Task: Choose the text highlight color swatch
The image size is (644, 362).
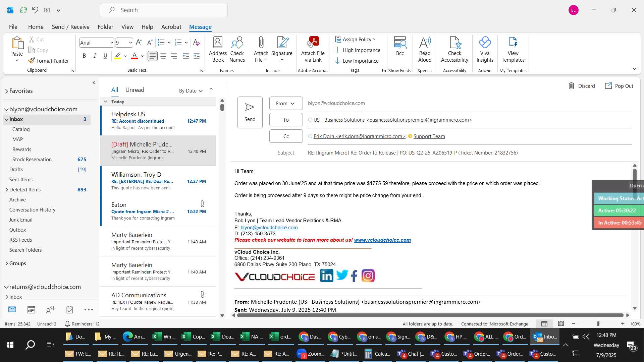Action: (x=117, y=56)
